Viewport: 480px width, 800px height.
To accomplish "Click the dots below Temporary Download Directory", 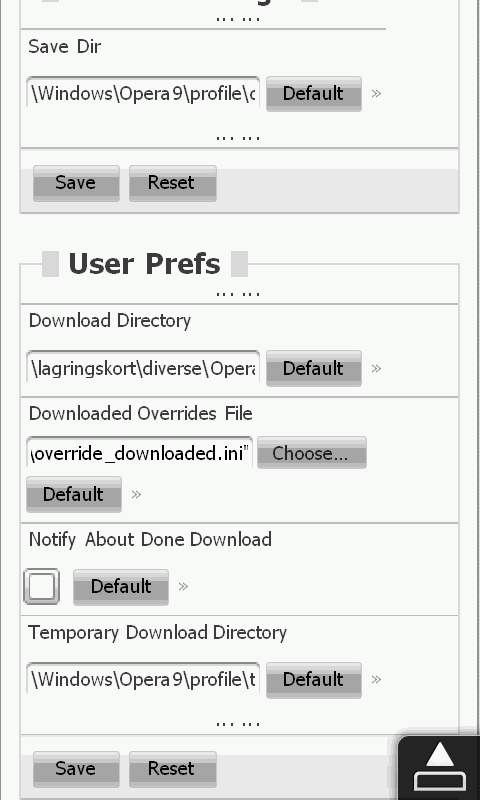I will [238, 723].
